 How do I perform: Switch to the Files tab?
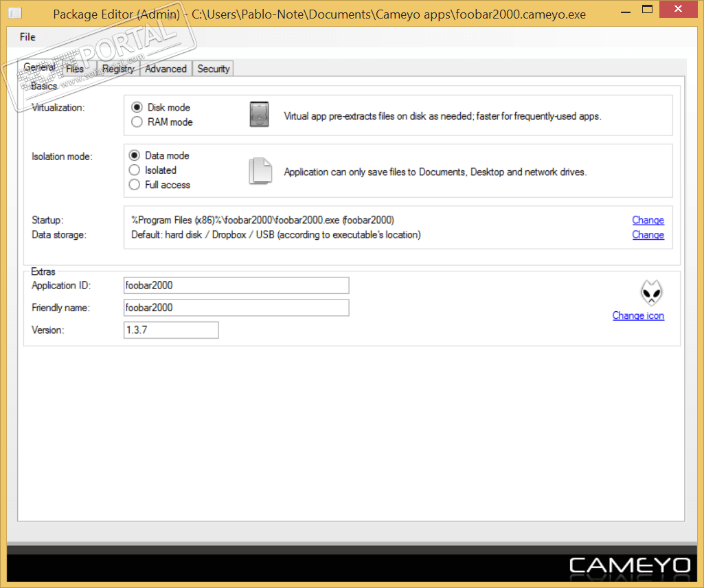pyautogui.click(x=75, y=69)
